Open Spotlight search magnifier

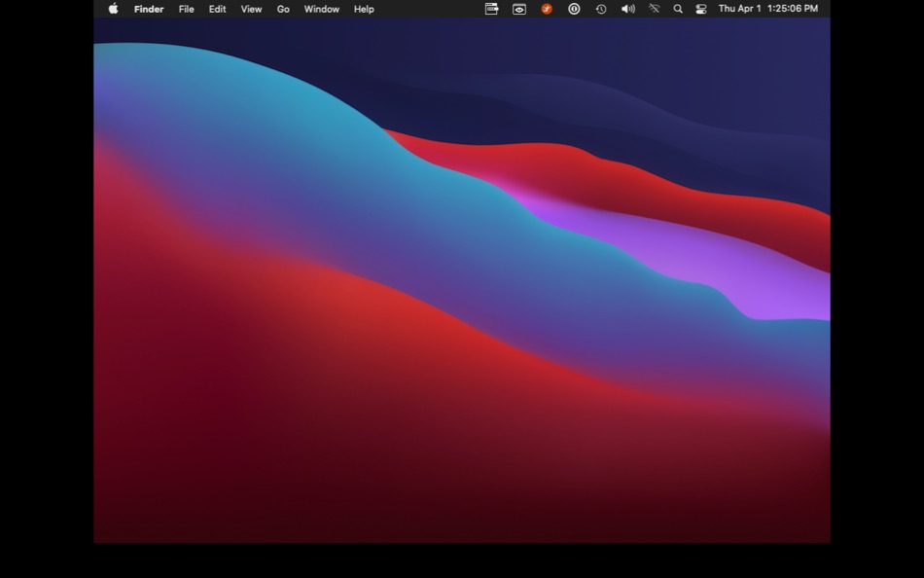678,9
